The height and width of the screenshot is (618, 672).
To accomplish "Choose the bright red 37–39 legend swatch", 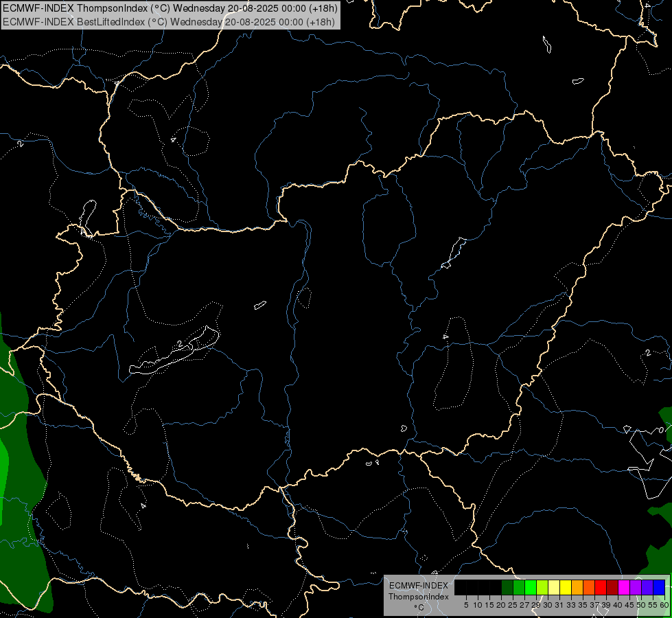I will pos(601,587).
